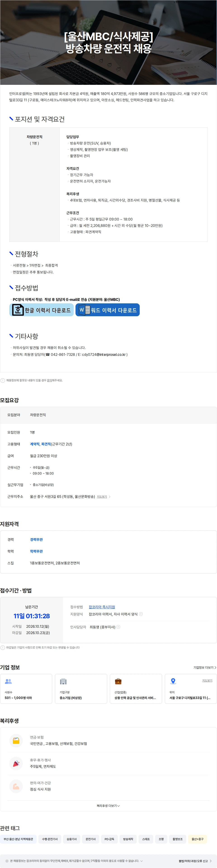Select tag 부산·울산·경남 지역채용관
The height and width of the screenshot is (868, 217).
click(18, 839)
